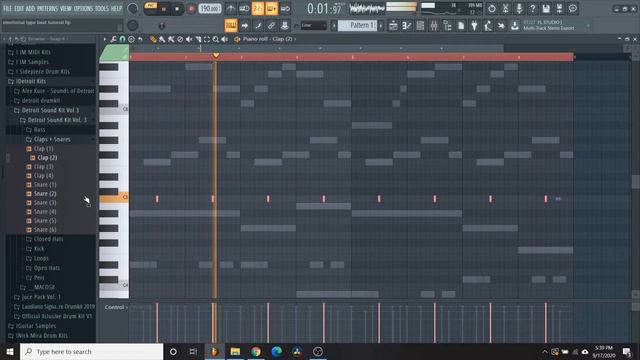This screenshot has width=640, height=360.
Task: Open the Mixer view
Action: pyautogui.click(x=433, y=26)
